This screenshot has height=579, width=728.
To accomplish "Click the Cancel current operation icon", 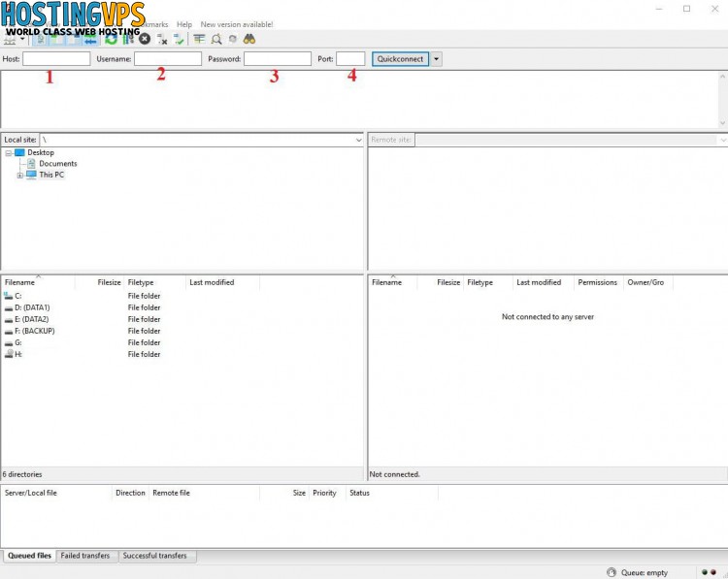I will point(145,39).
